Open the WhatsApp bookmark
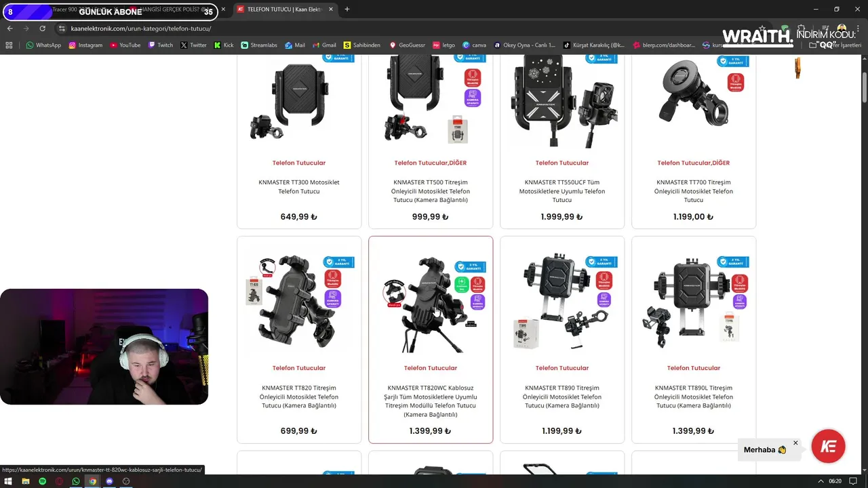Screen dimensions: 868x488 pyautogui.click(x=43, y=45)
